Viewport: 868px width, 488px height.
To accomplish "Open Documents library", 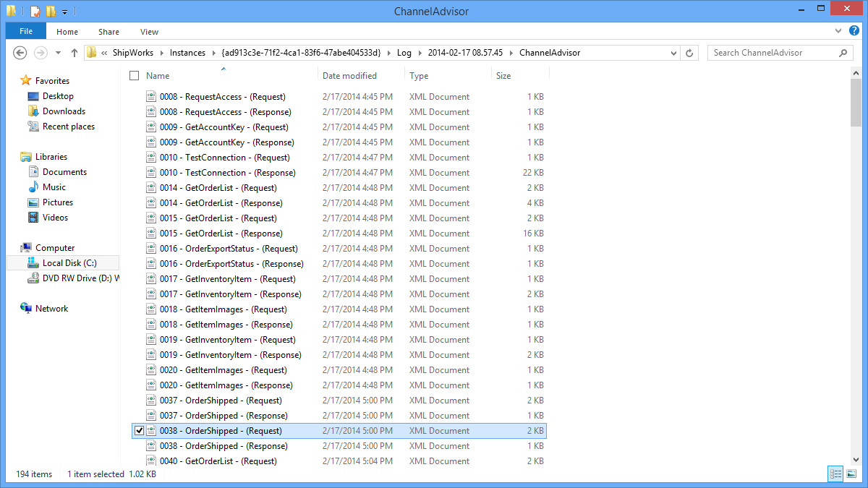I will (64, 172).
